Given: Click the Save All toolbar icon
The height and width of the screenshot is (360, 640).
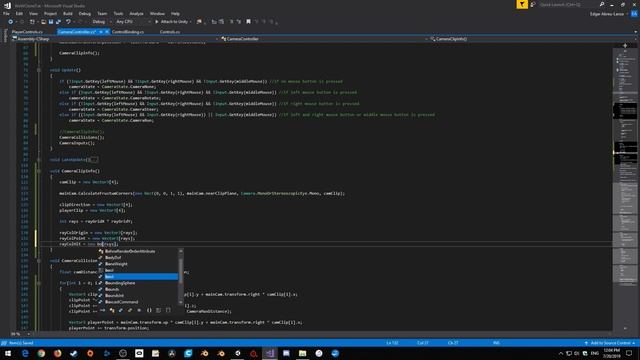Looking at the screenshot, I should click(58, 22).
